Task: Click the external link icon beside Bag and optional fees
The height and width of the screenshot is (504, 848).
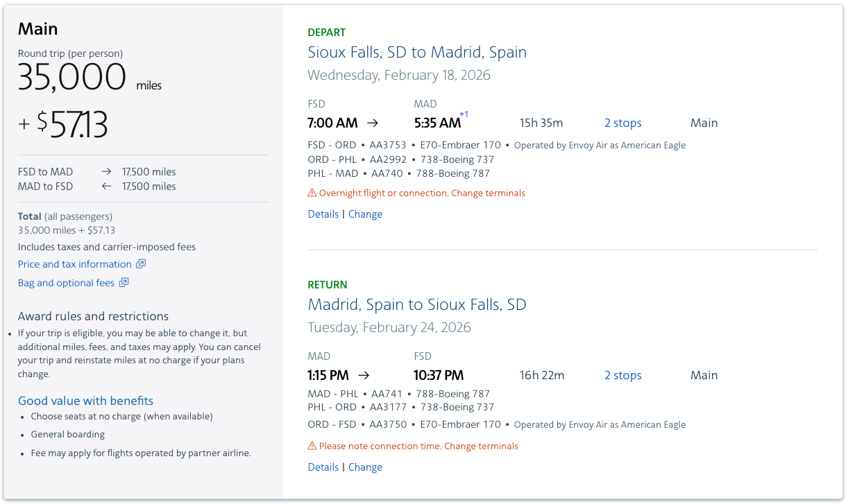Action: 124,282
